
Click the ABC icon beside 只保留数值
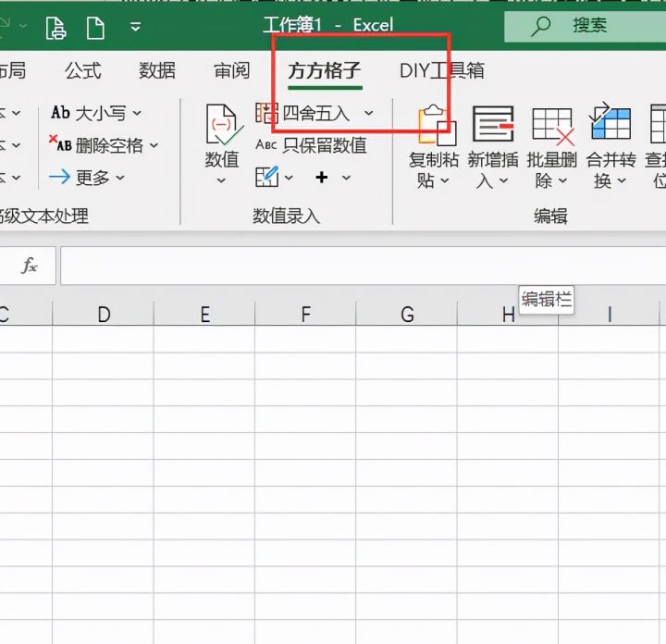tap(266, 145)
